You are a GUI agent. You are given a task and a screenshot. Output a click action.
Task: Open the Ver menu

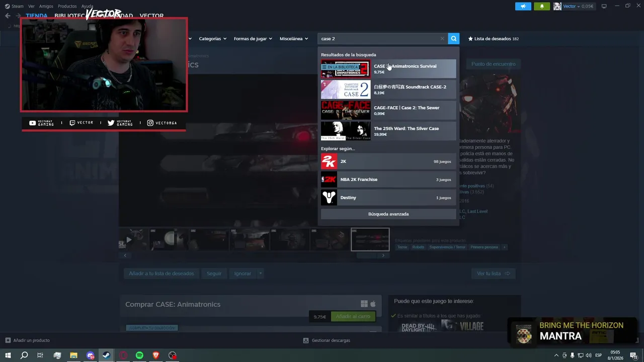(32, 6)
